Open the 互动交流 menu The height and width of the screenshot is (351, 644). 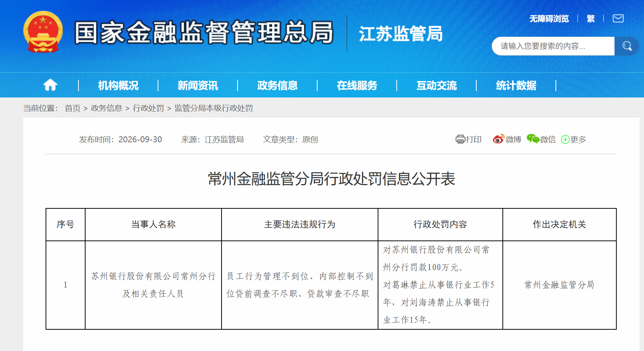pyautogui.click(x=436, y=86)
